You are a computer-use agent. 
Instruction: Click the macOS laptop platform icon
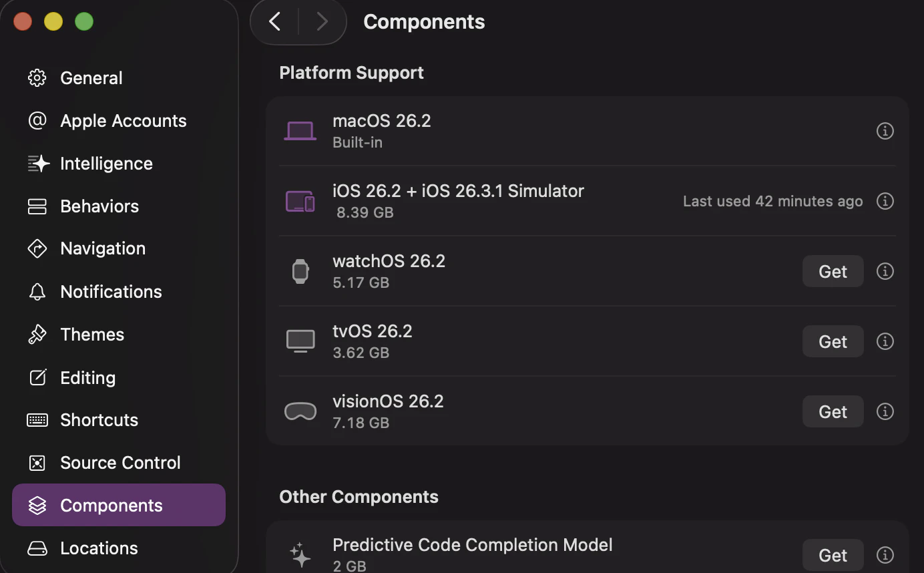[x=300, y=131]
